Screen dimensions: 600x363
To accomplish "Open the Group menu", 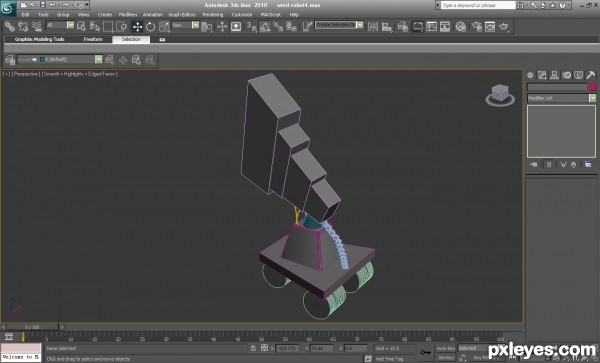I will point(63,15).
